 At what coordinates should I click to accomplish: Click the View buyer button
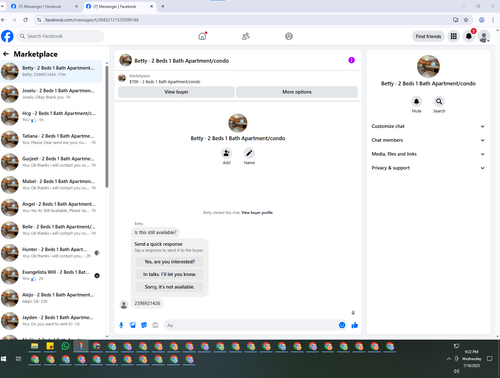[176, 92]
